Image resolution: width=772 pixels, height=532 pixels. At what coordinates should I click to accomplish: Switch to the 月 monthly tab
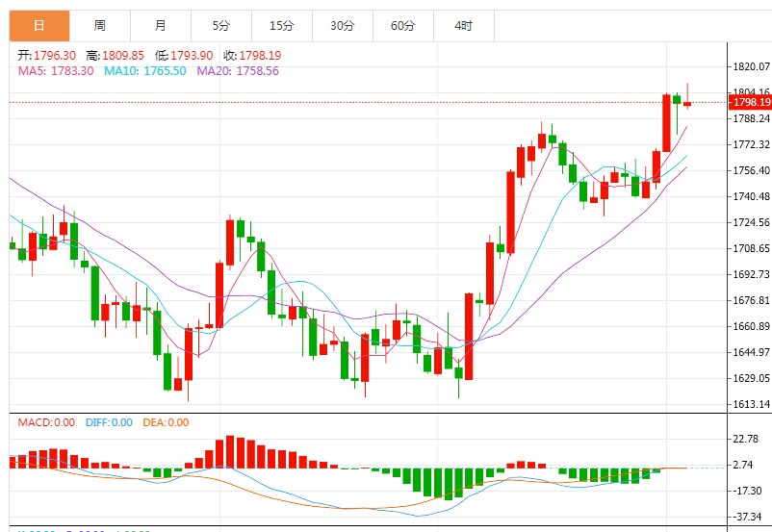click(161, 26)
